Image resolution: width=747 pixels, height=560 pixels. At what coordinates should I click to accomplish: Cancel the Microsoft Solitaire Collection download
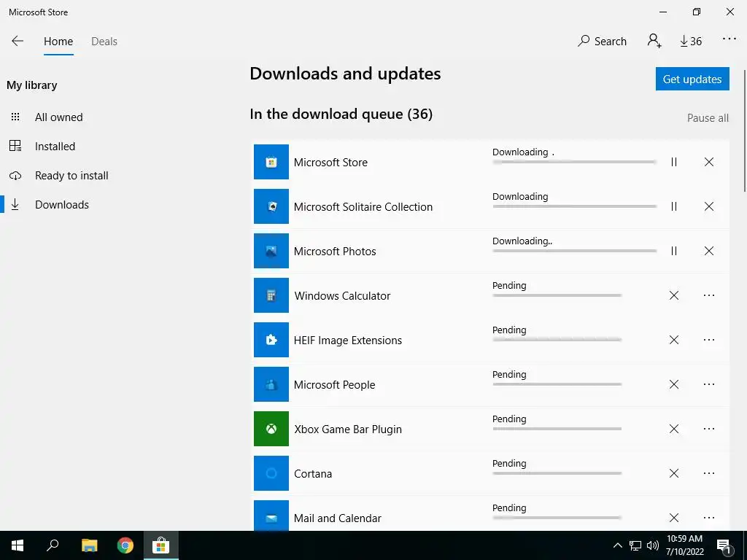pos(709,206)
